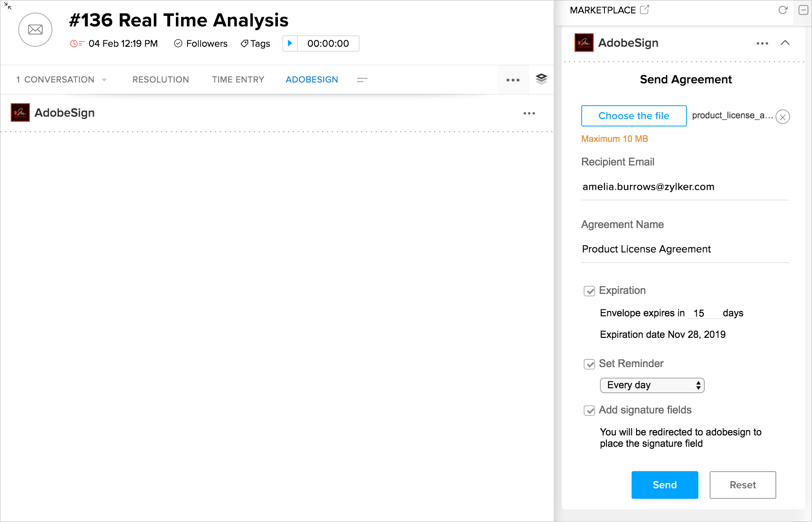Open Marketplace in new window icon

point(645,10)
